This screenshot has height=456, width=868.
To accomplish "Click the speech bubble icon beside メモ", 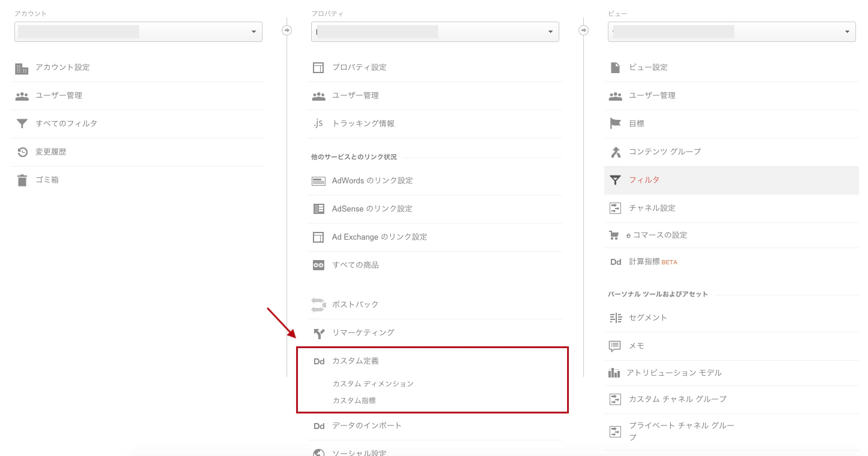I will pyautogui.click(x=614, y=346).
